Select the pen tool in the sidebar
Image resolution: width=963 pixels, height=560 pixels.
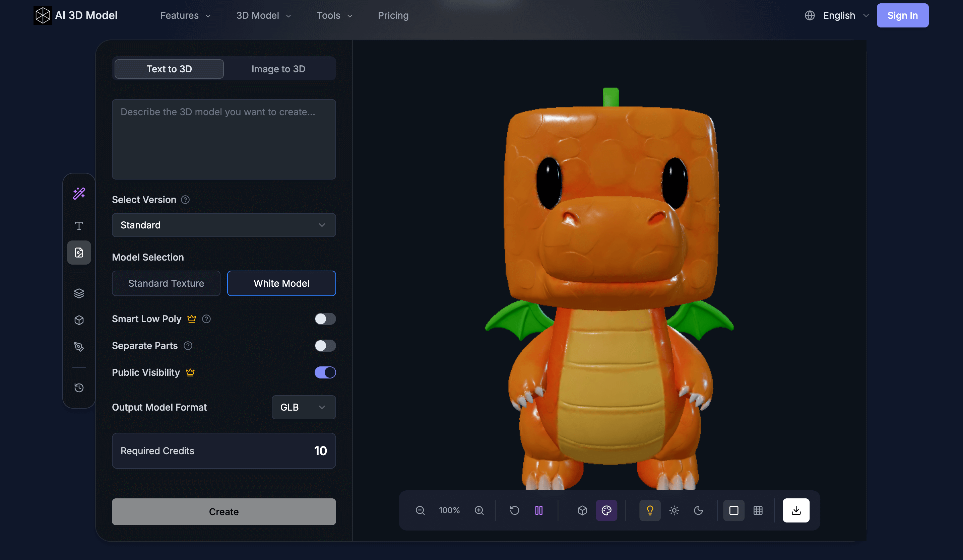tap(79, 347)
